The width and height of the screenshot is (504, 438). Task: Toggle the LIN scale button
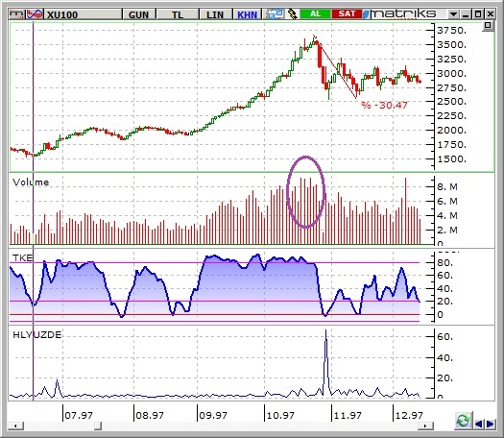point(215,14)
